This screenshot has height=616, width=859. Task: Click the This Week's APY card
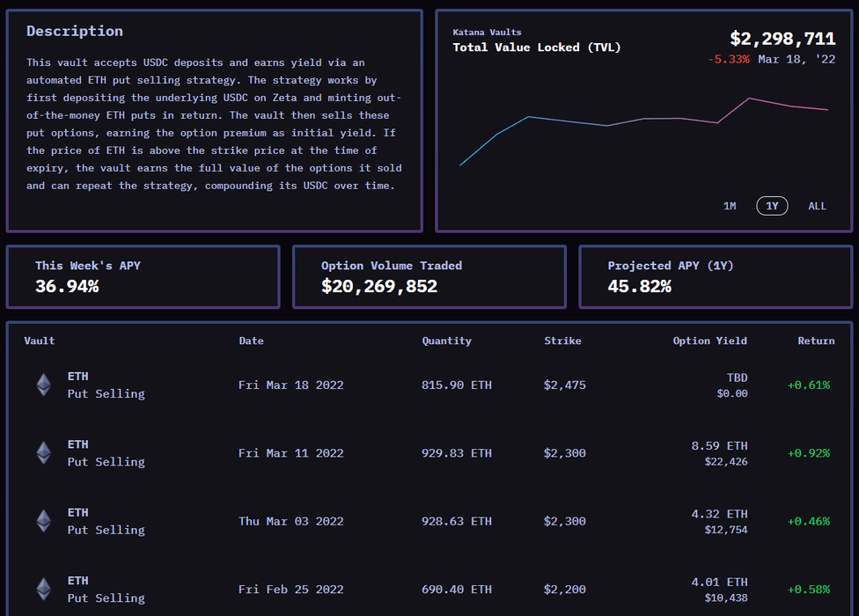[x=143, y=276]
